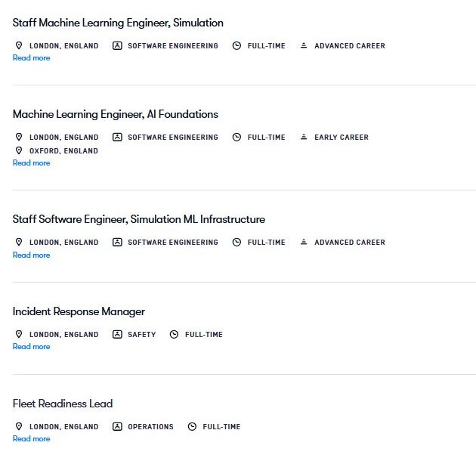Click location pin icon beside Oxford, England
Screen dimensions: 476x458
(19, 151)
